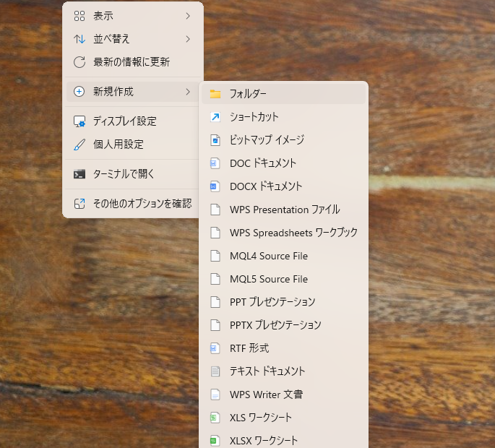This screenshot has height=448, width=495.
Task: Click the PPT プレゼンテーション file icon
Action: click(215, 302)
